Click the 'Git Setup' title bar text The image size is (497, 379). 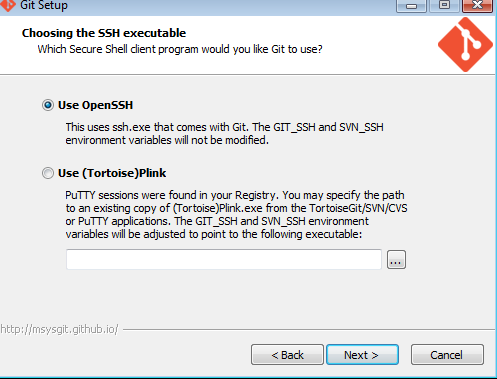click(x=44, y=5)
